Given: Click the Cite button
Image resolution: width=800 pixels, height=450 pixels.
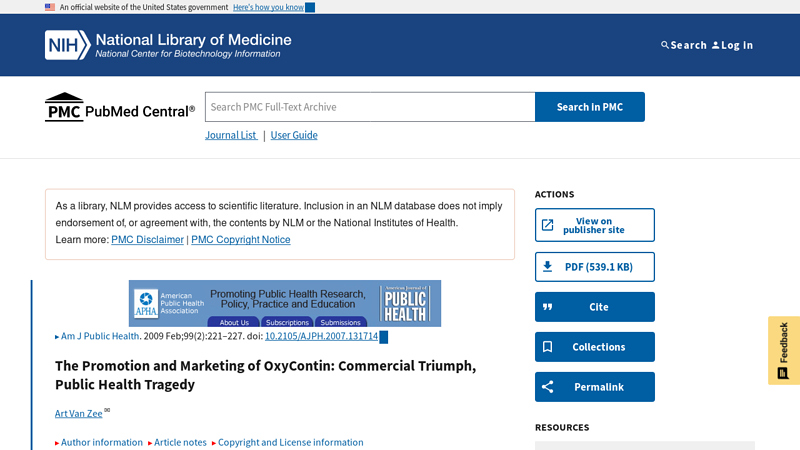Looking at the screenshot, I should pos(595,307).
